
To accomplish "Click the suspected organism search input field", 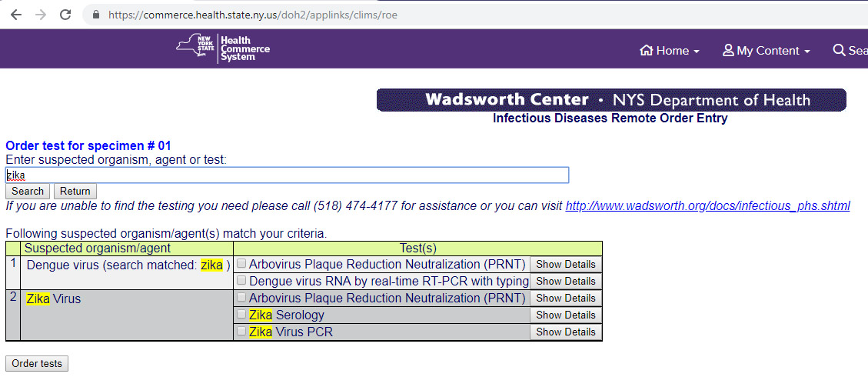I will coord(287,175).
